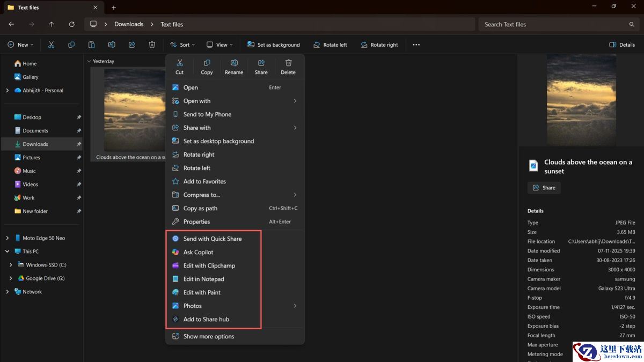The width and height of the screenshot is (644, 362).
Task: Open the View dropdown in toolbar
Action: click(x=220, y=45)
